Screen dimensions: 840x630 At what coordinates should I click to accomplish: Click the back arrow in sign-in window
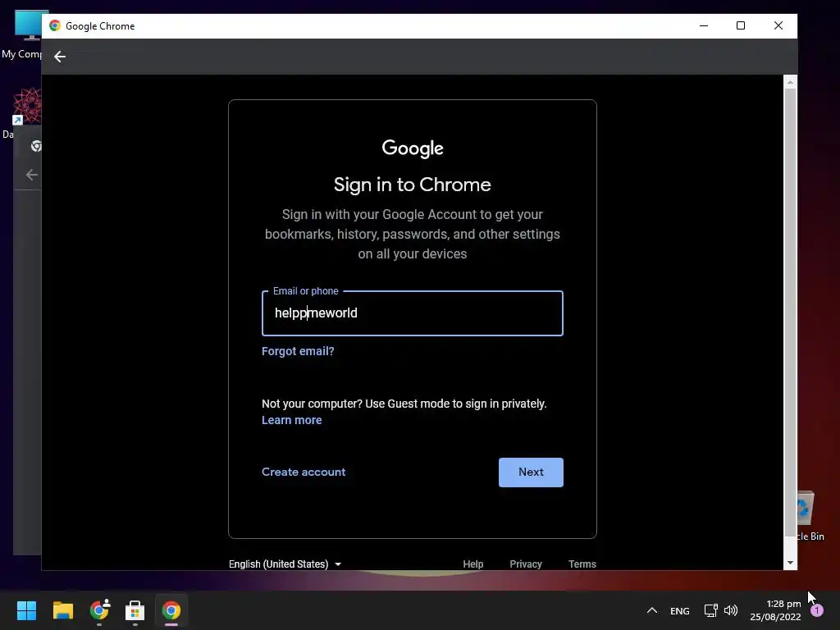59,57
